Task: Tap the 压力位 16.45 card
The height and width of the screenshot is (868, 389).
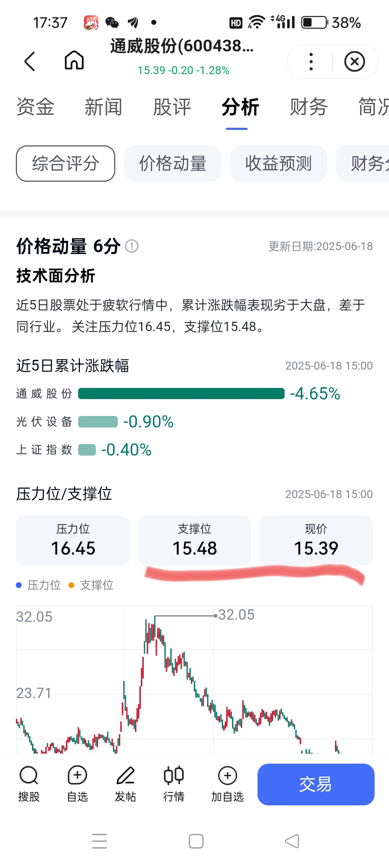Action: [x=73, y=541]
